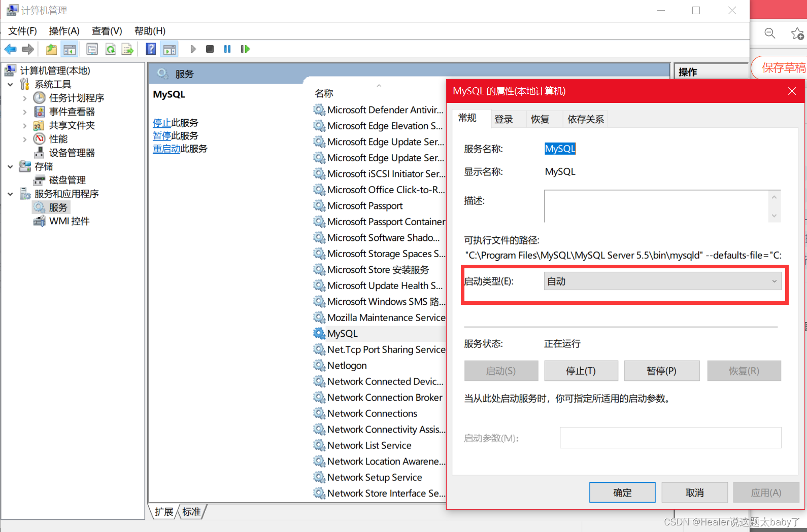Expand the 性能 node arrow
Image resolution: width=807 pixels, height=532 pixels.
coord(24,139)
